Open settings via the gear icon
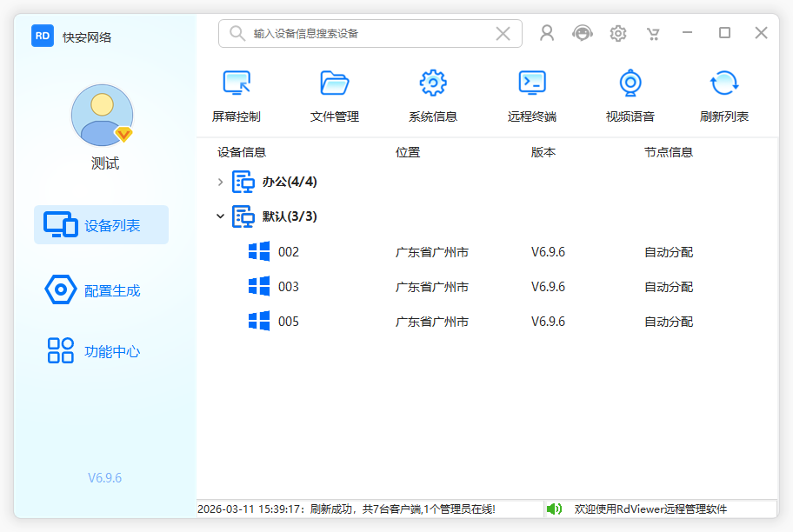 tap(618, 33)
